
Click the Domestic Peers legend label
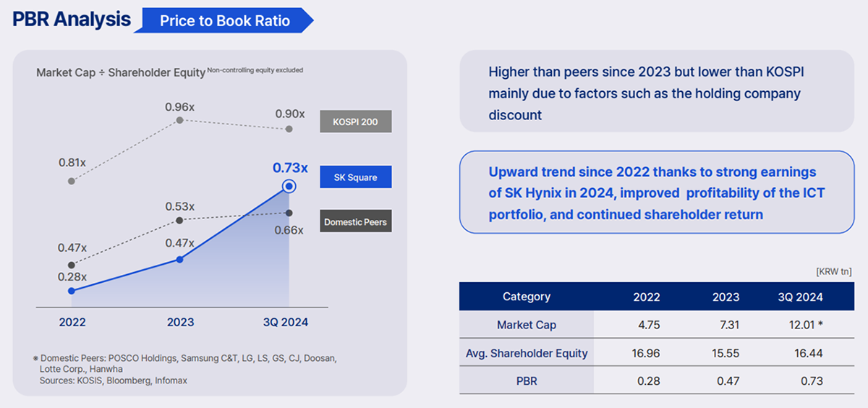[355, 221]
